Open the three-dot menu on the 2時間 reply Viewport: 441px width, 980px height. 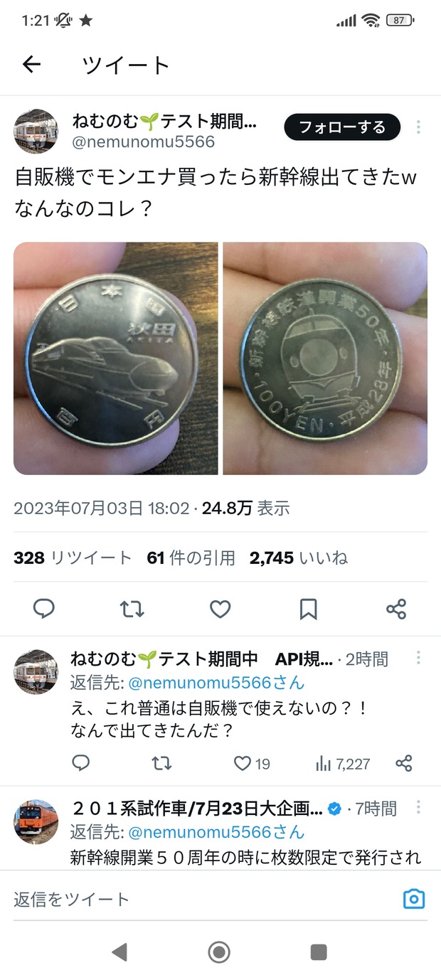418,658
